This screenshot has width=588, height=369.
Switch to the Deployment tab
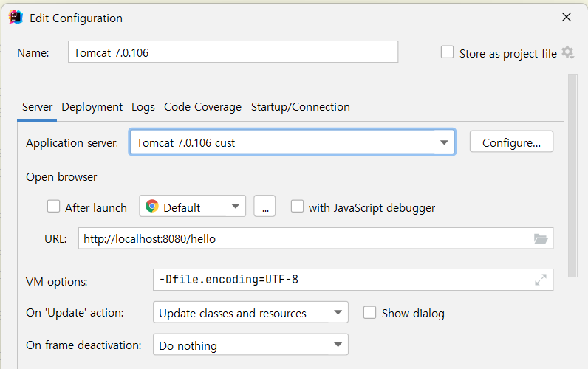pos(92,107)
